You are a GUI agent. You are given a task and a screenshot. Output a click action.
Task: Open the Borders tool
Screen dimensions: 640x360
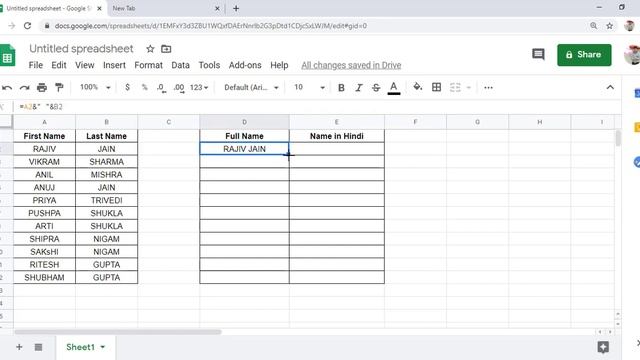tap(436, 87)
